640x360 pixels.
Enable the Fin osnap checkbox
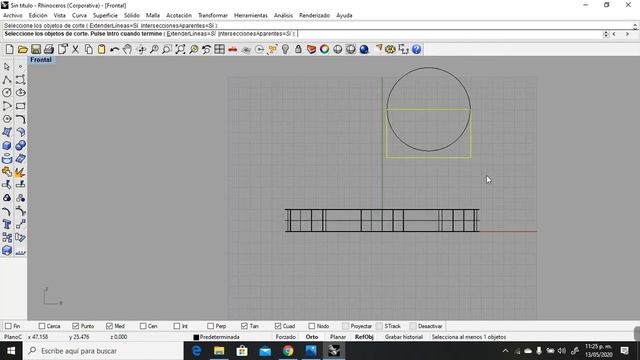click(8, 326)
